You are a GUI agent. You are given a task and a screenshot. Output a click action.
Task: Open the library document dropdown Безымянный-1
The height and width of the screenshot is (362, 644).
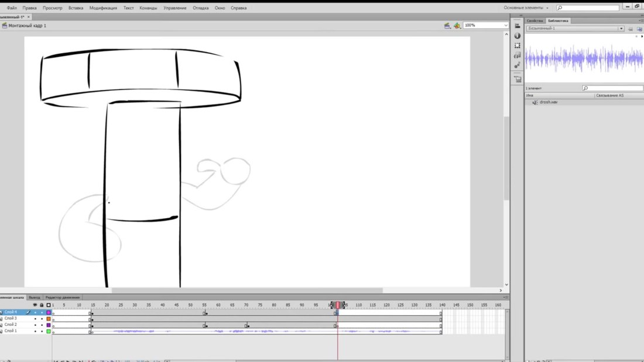tap(621, 28)
